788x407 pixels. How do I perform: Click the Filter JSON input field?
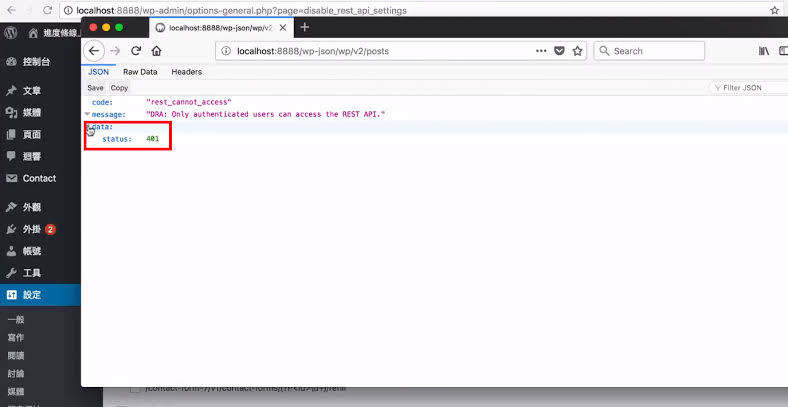(x=750, y=88)
